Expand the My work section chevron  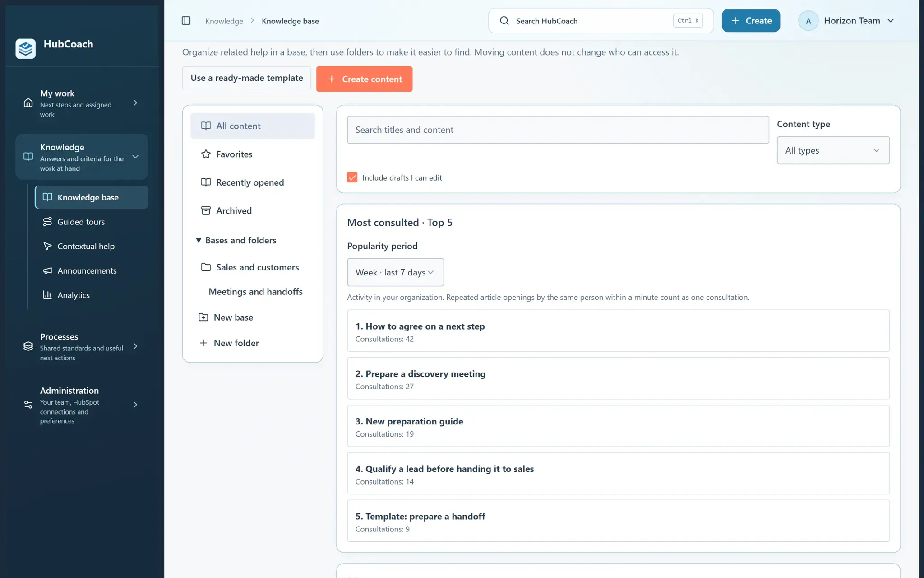point(135,103)
